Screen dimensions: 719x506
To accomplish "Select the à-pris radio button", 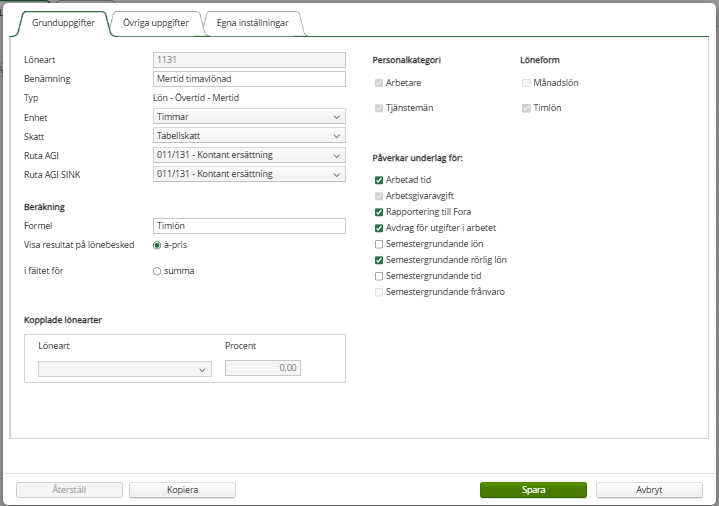I will click(157, 245).
